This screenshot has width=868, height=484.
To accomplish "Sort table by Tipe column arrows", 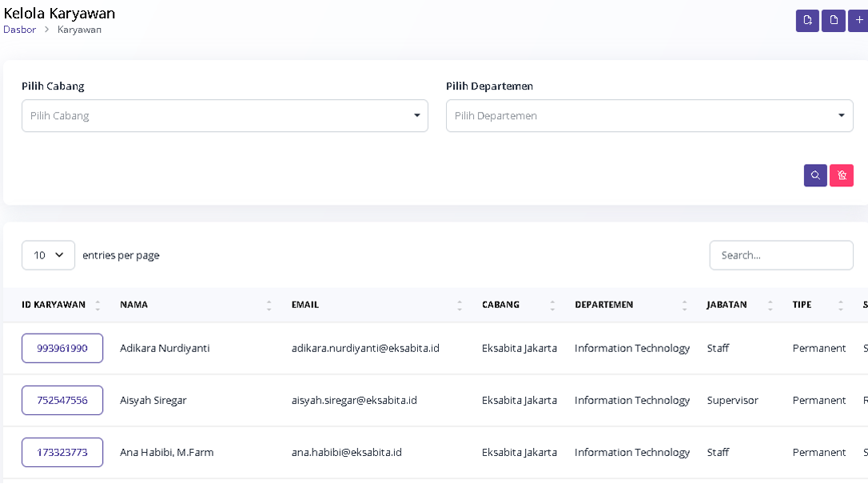I will (x=841, y=305).
